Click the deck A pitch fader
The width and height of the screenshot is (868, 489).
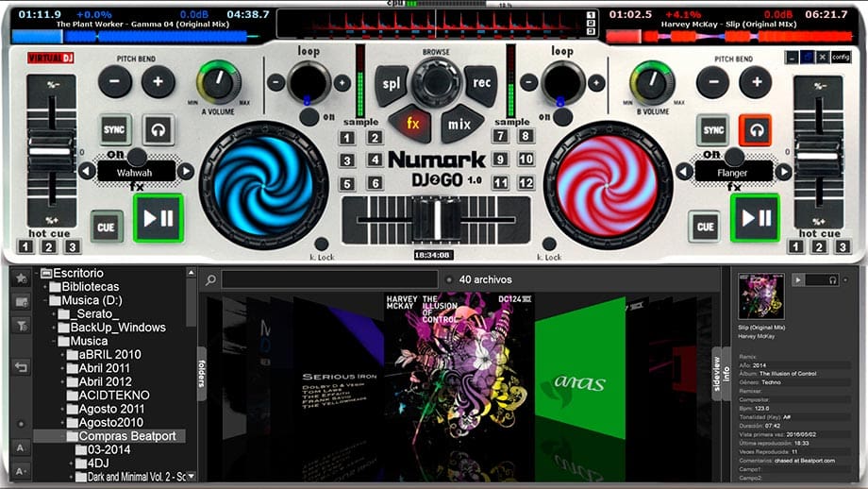(51, 151)
